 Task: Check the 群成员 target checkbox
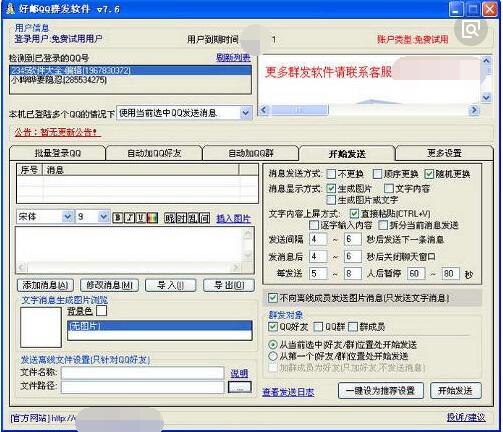353,326
